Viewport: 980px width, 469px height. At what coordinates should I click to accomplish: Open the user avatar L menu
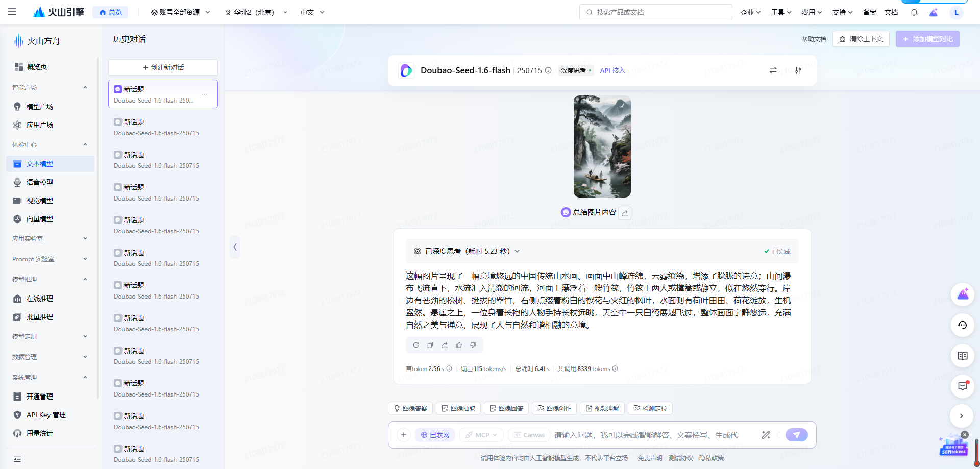pos(956,12)
